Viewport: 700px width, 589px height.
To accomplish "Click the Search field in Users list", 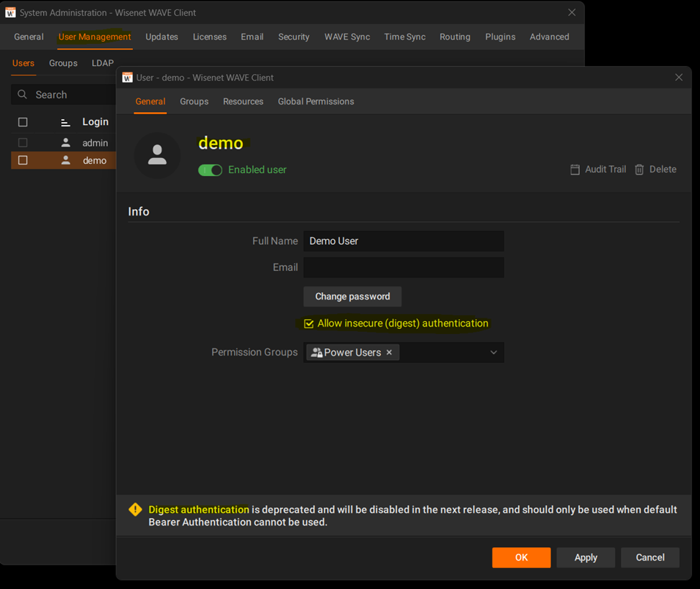I will coord(63,95).
